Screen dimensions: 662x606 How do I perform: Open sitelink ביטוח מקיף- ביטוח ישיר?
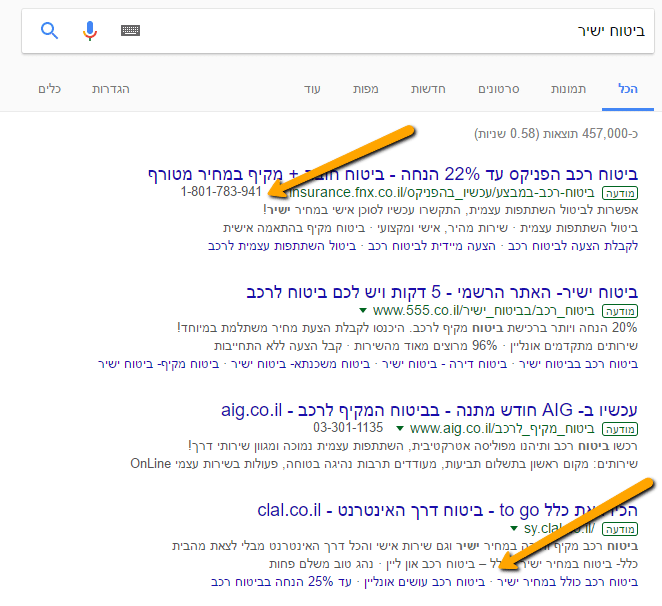point(159,364)
